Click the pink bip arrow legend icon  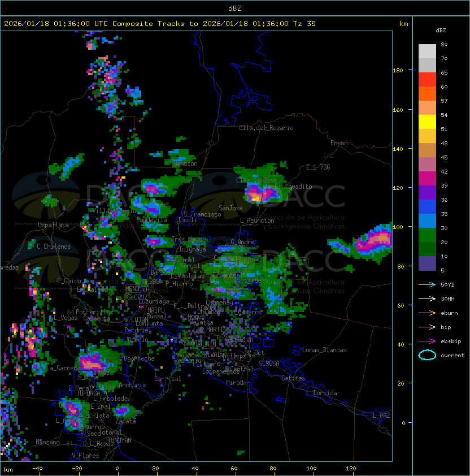click(427, 327)
